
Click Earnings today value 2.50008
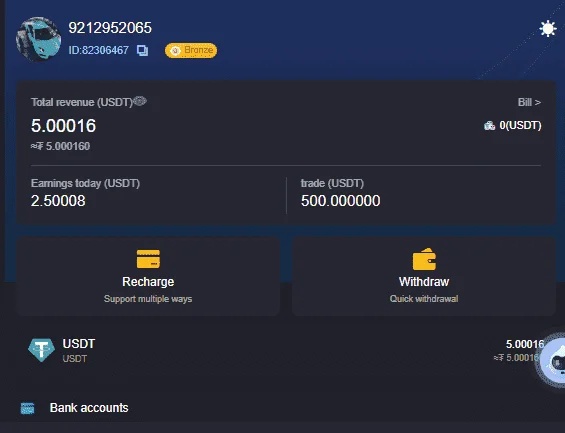58,201
